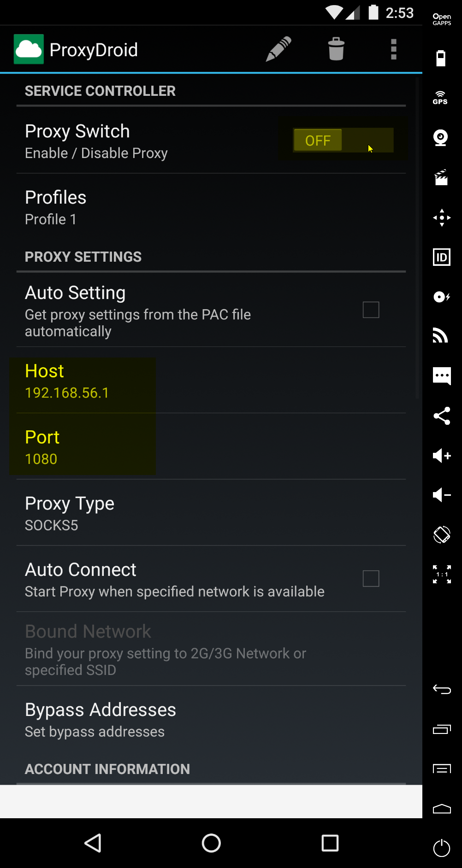Click the emulator volume down icon
Viewport: 462px width, 868px height.
441,495
